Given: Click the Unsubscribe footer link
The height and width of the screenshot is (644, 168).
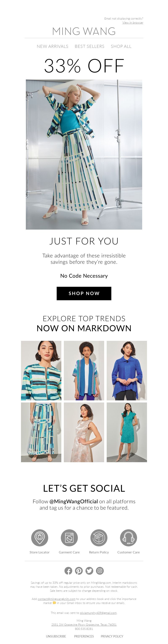Looking at the screenshot, I should [x=56, y=636].
